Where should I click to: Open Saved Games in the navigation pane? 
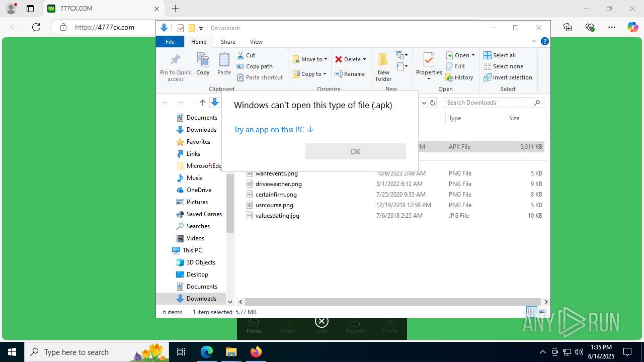coord(204,214)
